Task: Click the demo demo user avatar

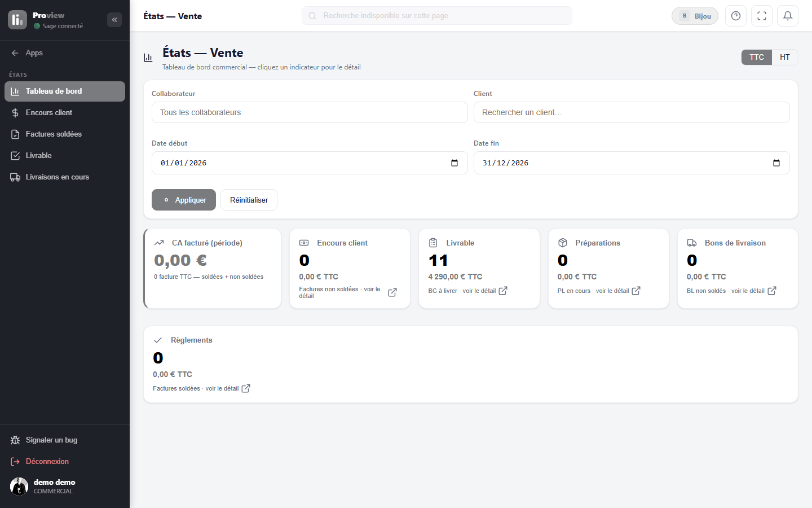Action: (19, 487)
